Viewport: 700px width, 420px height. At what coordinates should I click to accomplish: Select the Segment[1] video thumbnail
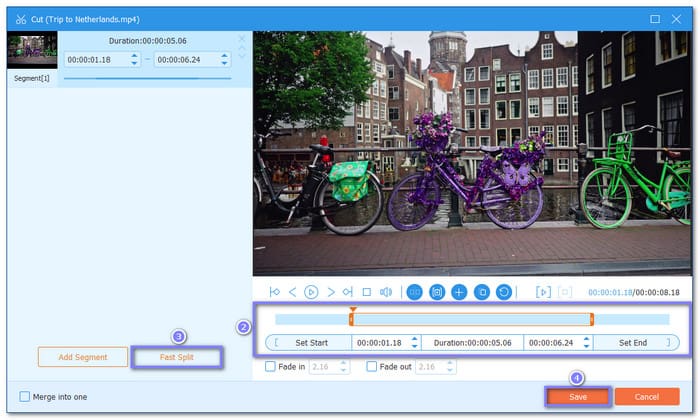(x=31, y=50)
